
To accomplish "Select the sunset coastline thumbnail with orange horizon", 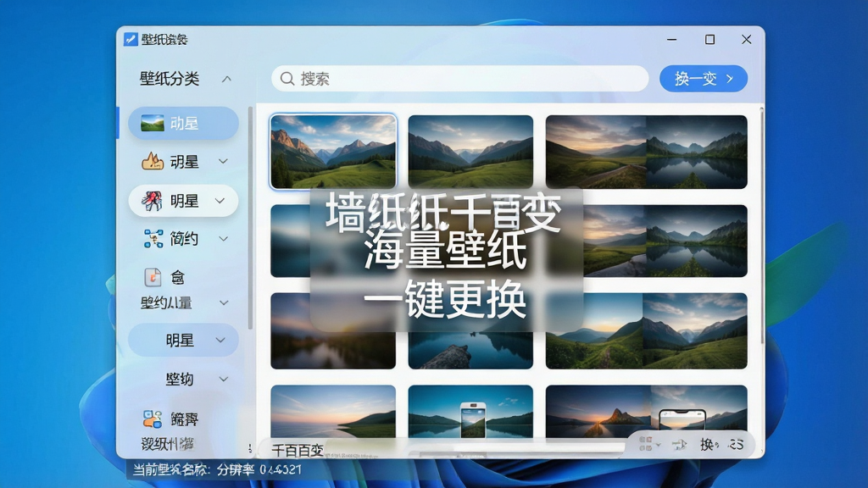I will click(333, 413).
